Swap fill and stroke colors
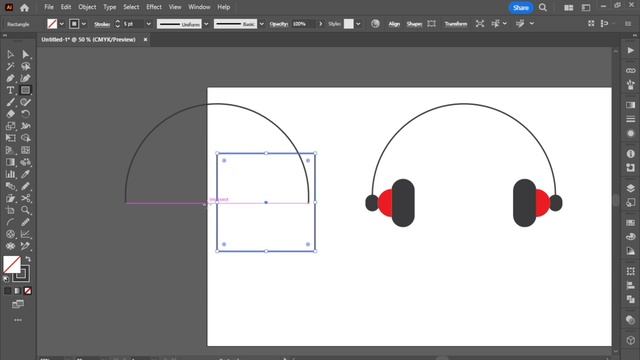Image resolution: width=640 pixels, height=360 pixels. (28, 259)
